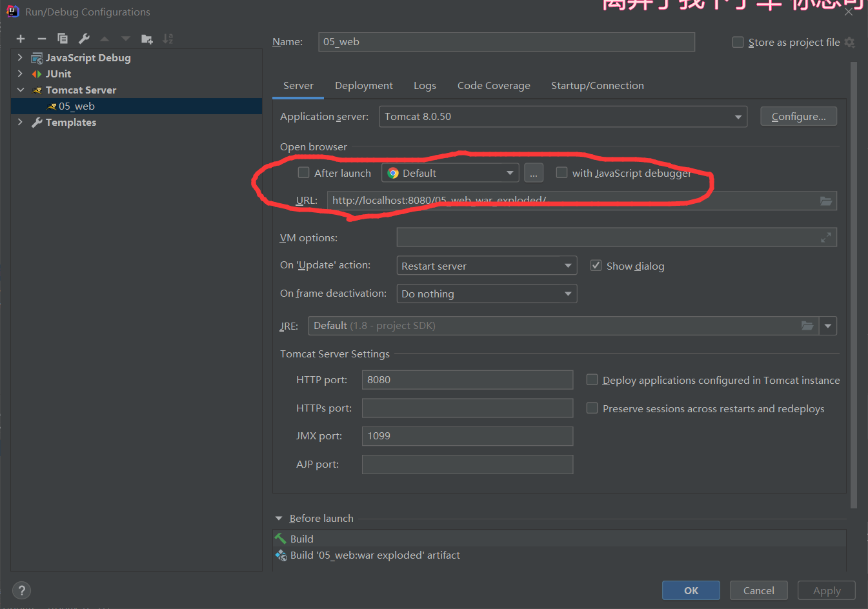Viewport: 868px width, 609px height.
Task: Click the Apply button
Action: (827, 590)
